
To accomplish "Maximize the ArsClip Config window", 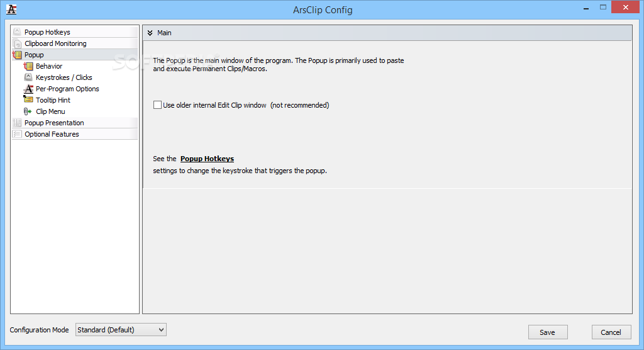I will (603, 8).
